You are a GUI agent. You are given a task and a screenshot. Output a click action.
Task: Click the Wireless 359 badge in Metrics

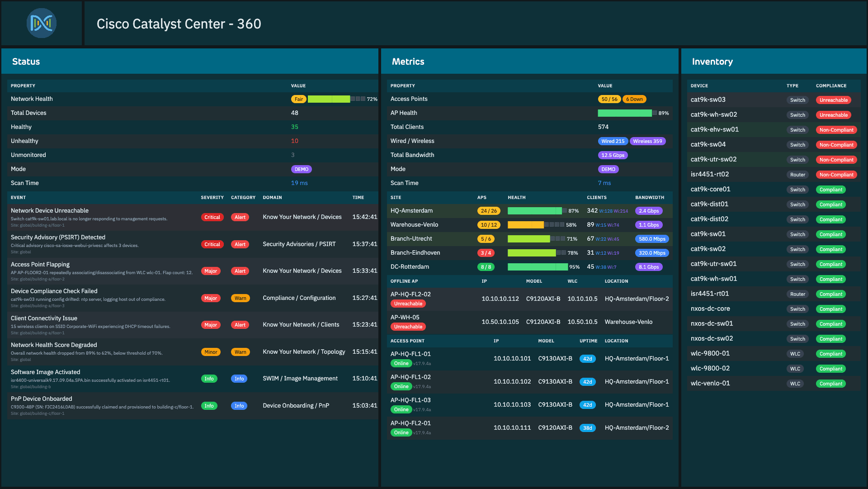coord(647,141)
